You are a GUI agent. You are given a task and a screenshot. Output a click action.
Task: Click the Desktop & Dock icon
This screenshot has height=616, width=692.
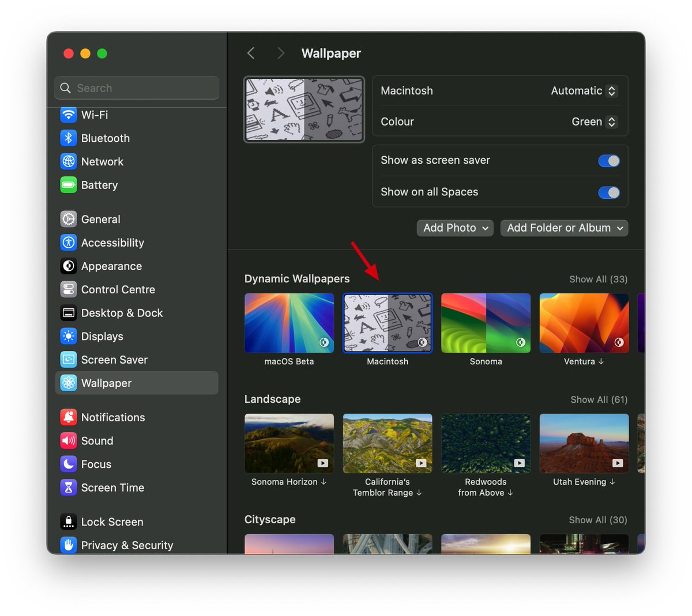[69, 313]
